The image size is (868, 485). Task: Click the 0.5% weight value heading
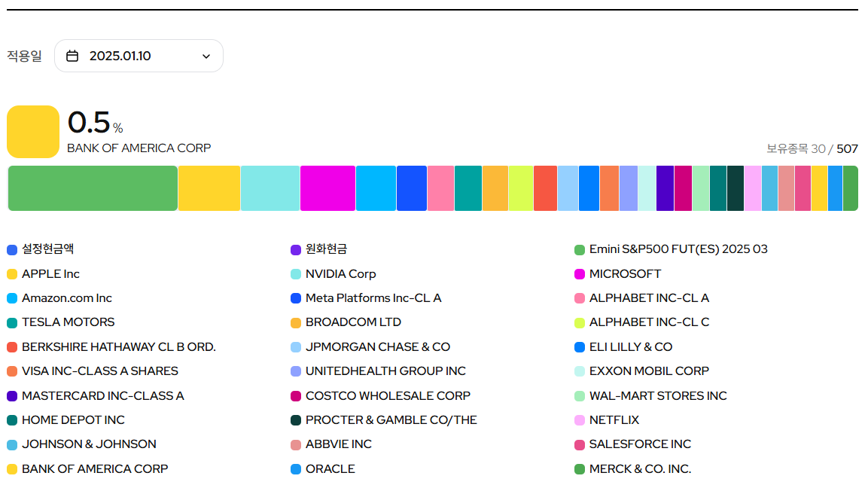95,122
